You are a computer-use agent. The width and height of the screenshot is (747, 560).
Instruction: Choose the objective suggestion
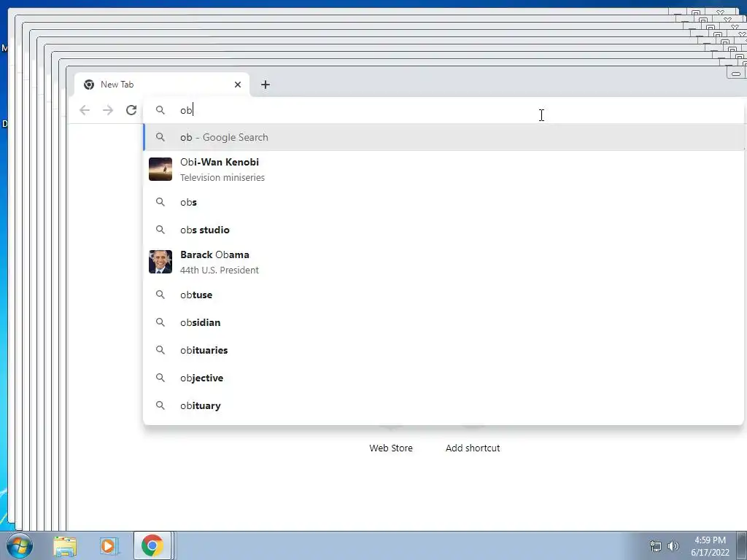pyautogui.click(x=443, y=378)
